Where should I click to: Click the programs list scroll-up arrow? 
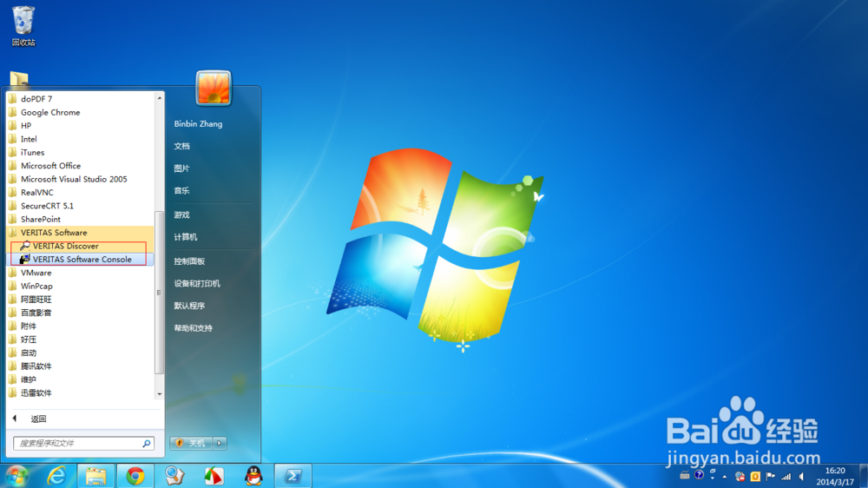coord(160,98)
